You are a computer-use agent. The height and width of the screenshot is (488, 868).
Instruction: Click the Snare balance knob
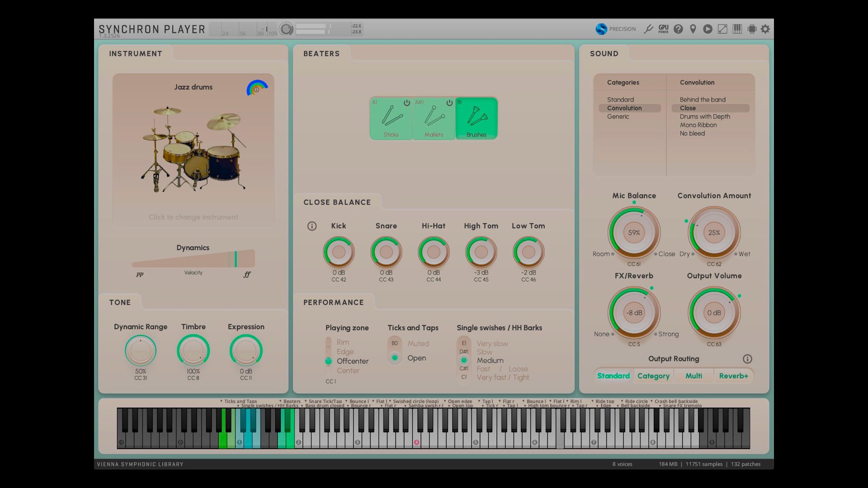point(386,252)
